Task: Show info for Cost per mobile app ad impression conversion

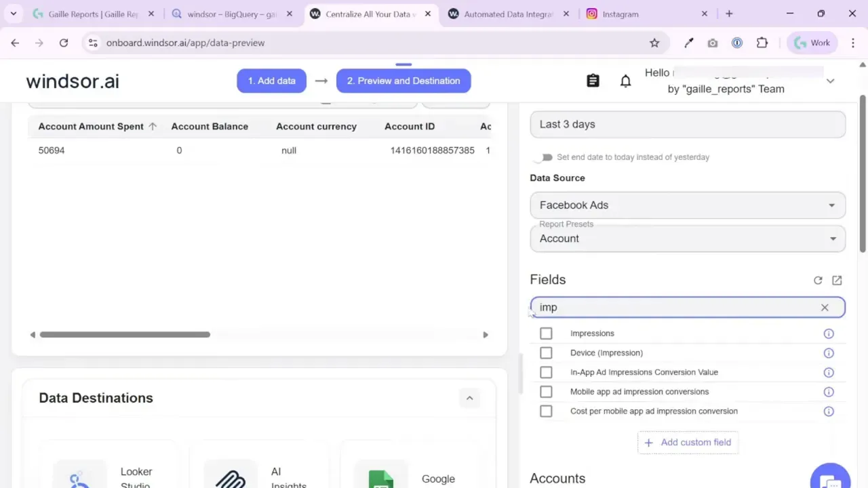Action: click(828, 411)
